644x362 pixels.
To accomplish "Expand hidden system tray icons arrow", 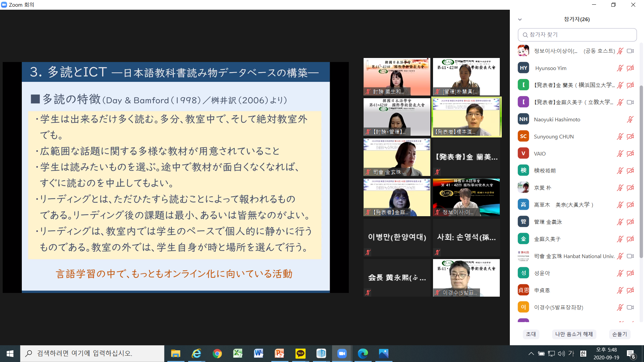I will tap(531, 353).
